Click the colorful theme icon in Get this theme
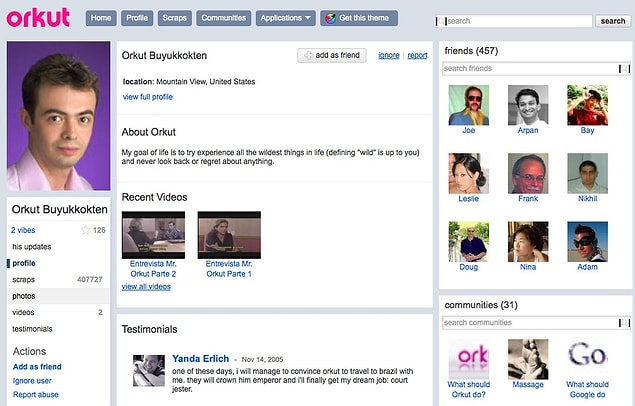 330,18
